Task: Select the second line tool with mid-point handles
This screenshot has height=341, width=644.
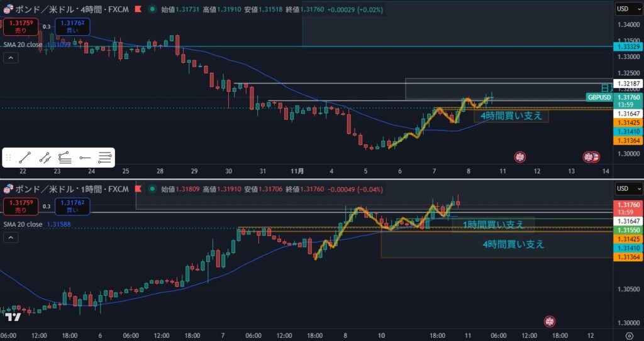Action: 45,158
